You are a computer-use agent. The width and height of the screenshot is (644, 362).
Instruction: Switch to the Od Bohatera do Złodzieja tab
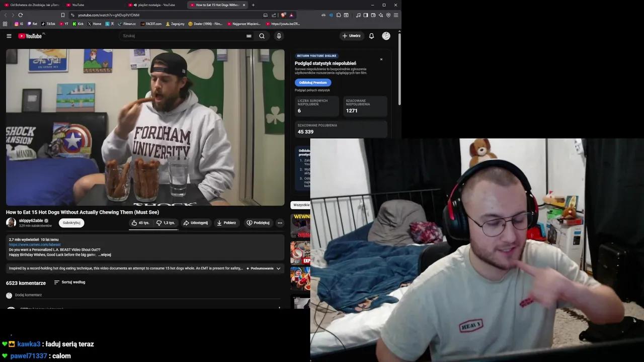[31, 5]
